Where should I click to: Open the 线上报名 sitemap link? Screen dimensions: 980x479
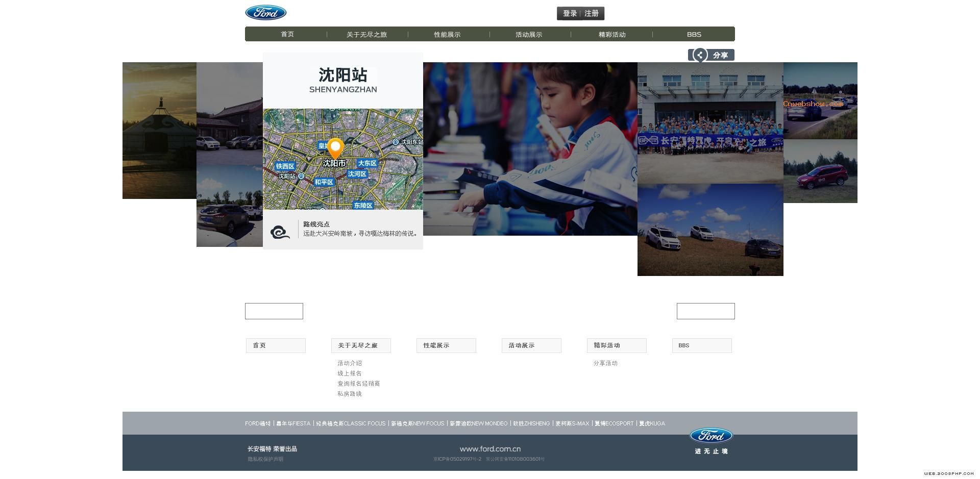click(349, 373)
